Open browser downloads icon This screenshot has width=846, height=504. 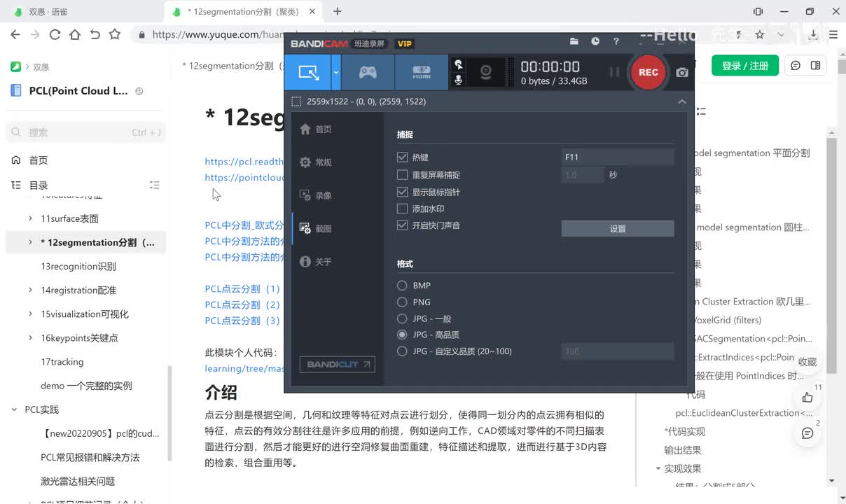[813, 34]
